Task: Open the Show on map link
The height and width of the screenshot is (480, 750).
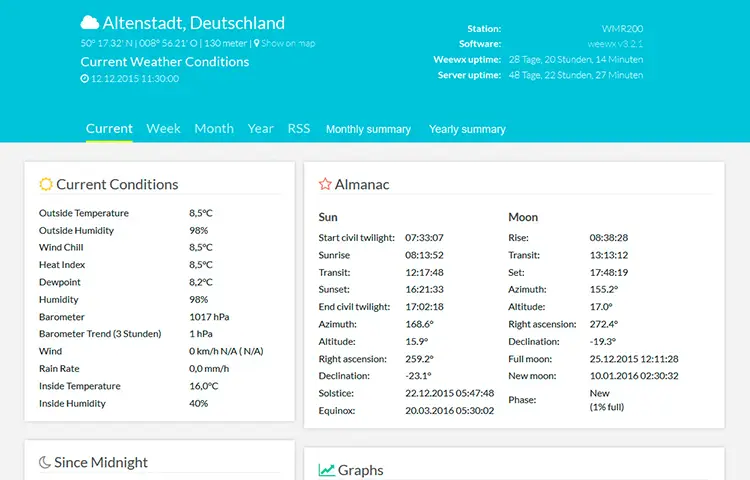Action: point(288,43)
